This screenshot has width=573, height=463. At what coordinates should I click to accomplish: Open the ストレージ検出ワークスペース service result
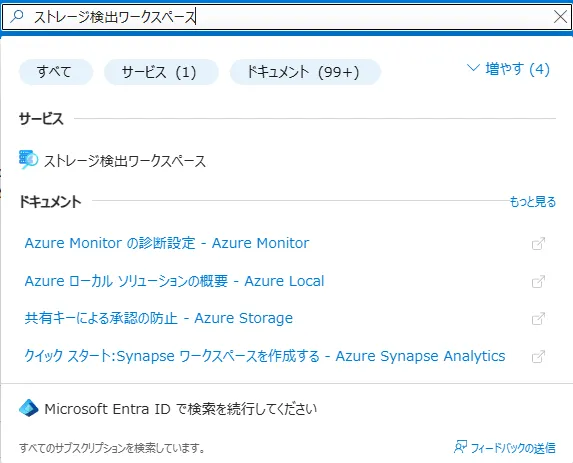click(x=125, y=161)
